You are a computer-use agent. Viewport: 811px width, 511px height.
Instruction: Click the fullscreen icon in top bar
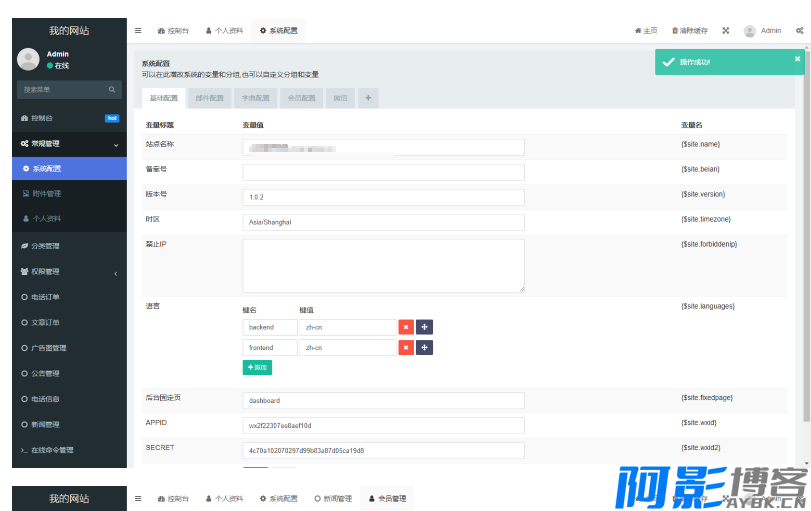coord(726,31)
